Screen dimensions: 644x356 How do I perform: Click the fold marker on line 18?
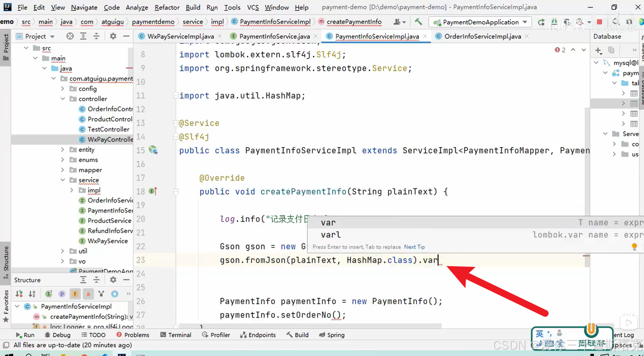(x=176, y=192)
